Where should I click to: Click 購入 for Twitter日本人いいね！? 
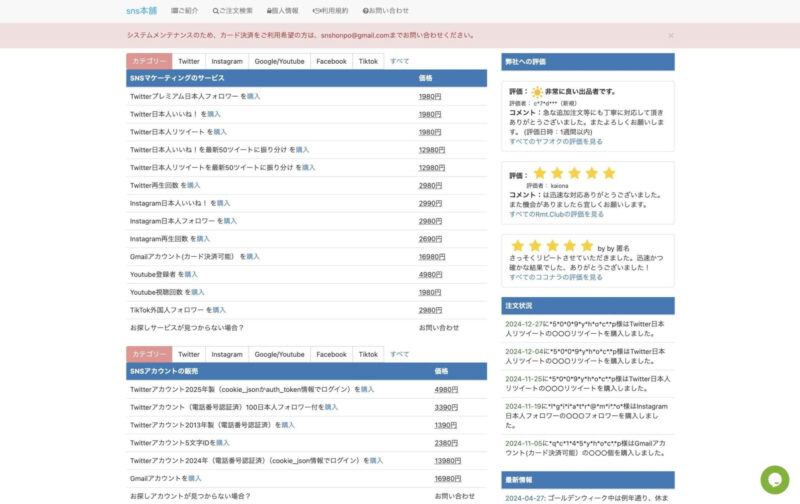click(x=214, y=114)
